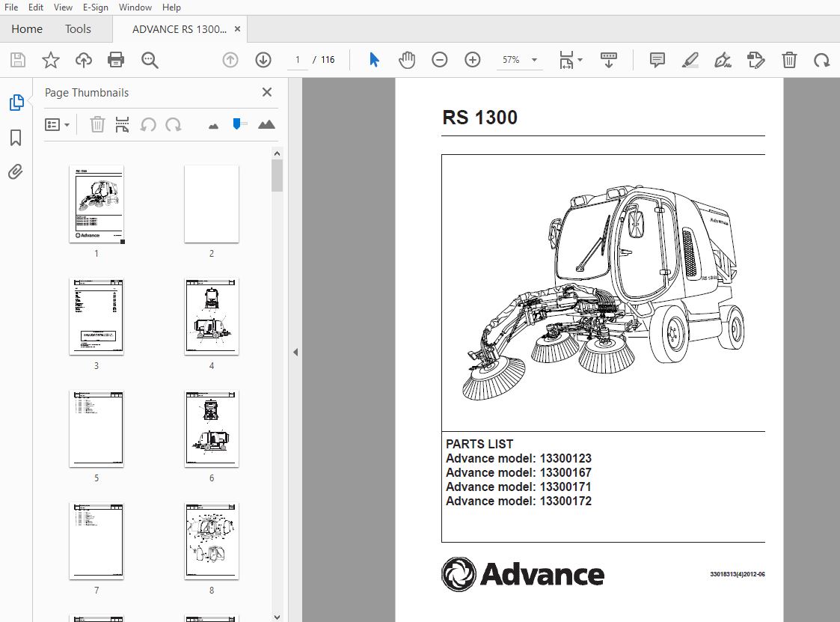The width and height of the screenshot is (840, 622).
Task: Click the thumbnails panel scroll down arrow
Action: [x=277, y=617]
